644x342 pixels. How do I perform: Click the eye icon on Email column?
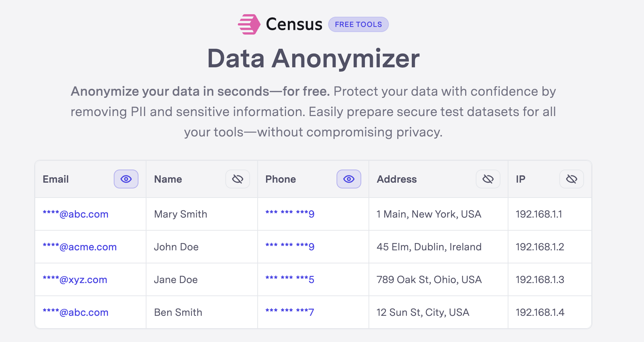click(126, 179)
